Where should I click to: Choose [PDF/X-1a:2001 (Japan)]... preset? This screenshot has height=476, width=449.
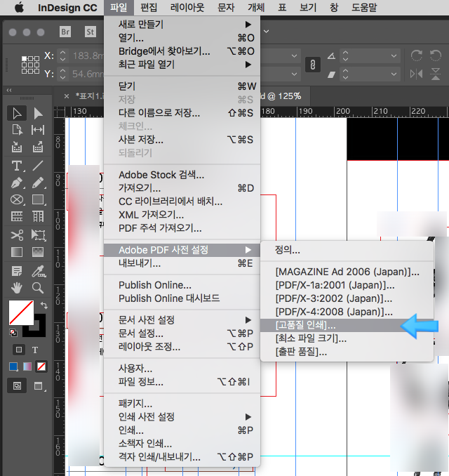click(x=347, y=285)
